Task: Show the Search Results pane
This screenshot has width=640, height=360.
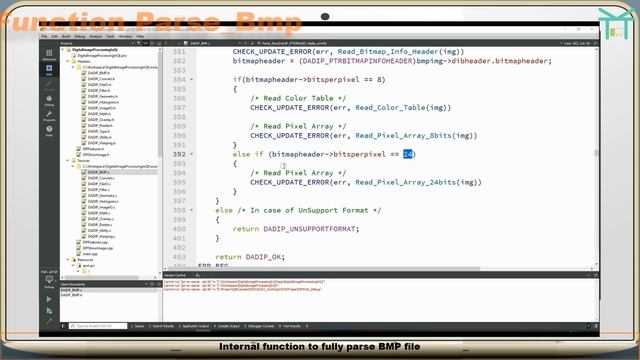Action: (162, 326)
